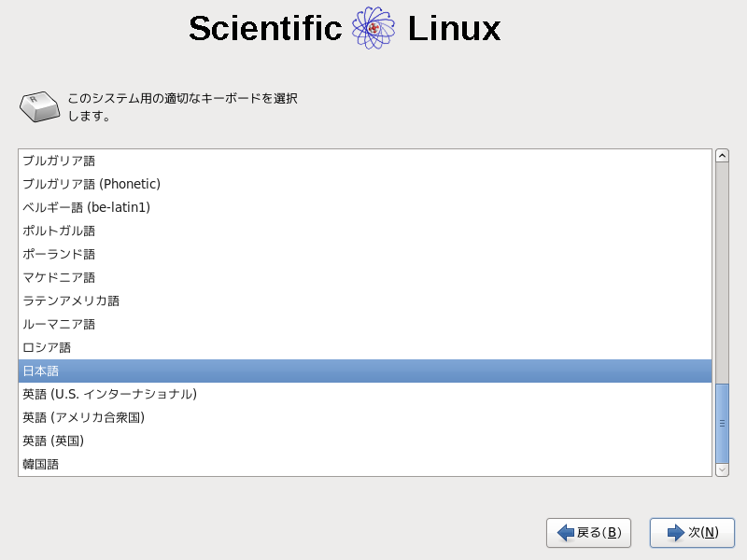Screen dimensions: 747x560
Task: Choose 英語 (U.S. インターナショナル) layout
Action: pyautogui.click(x=109, y=394)
